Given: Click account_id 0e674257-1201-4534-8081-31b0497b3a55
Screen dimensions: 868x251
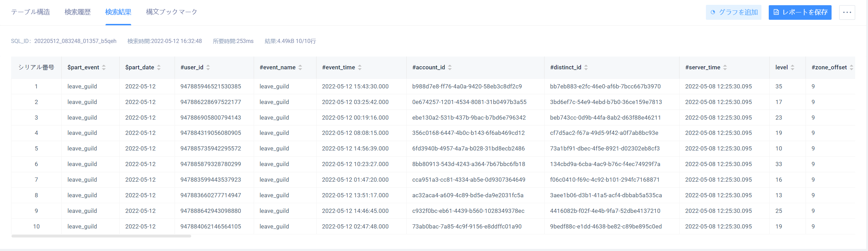Looking at the screenshot, I should 469,102.
